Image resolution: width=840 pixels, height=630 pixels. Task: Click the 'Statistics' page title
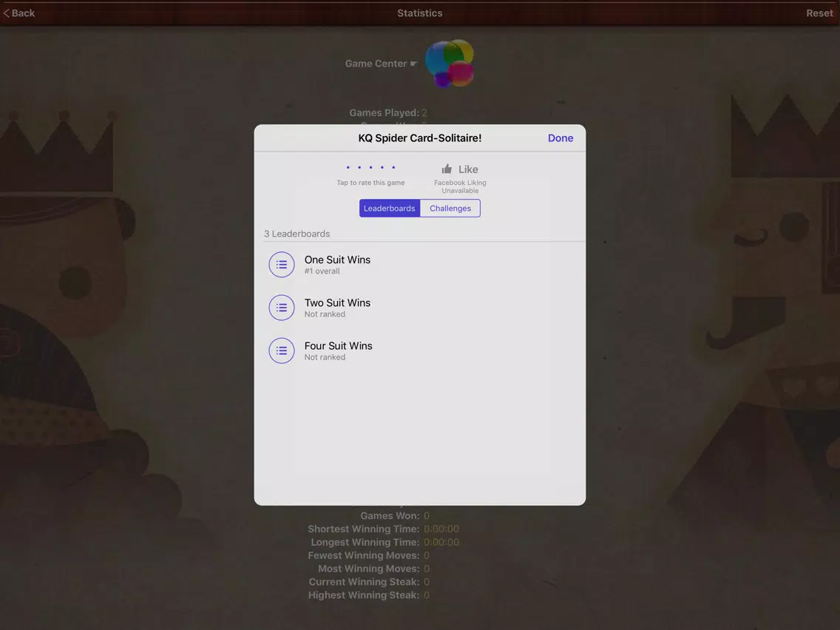[x=420, y=13]
